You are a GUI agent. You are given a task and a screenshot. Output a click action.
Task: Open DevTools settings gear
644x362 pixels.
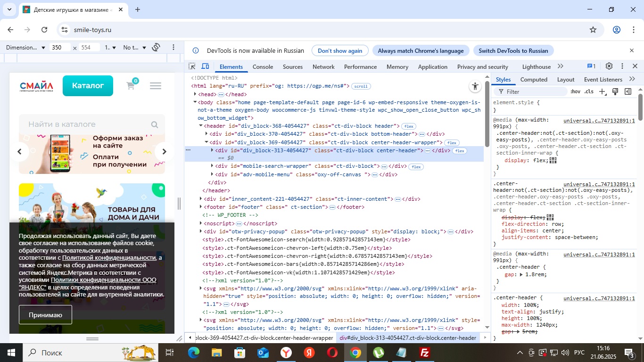point(609,66)
